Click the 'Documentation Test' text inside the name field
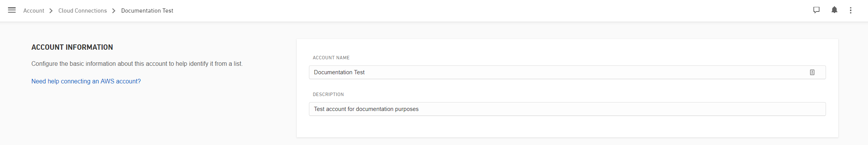 [x=339, y=72]
